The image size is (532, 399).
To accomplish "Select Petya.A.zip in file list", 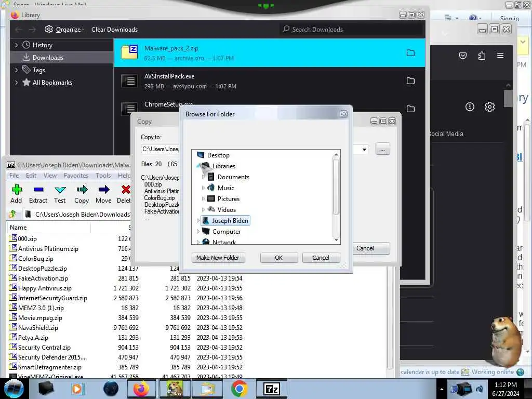I will point(33,338).
